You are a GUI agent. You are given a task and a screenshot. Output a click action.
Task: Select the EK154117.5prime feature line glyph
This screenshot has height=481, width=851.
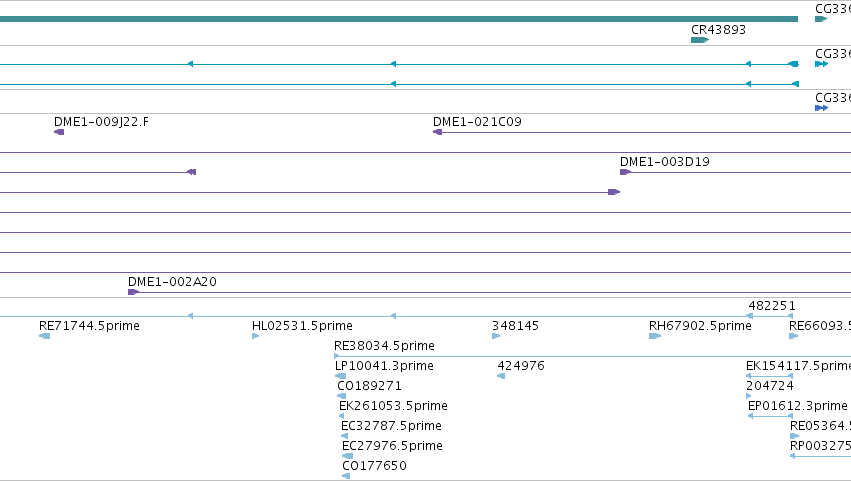point(770,376)
